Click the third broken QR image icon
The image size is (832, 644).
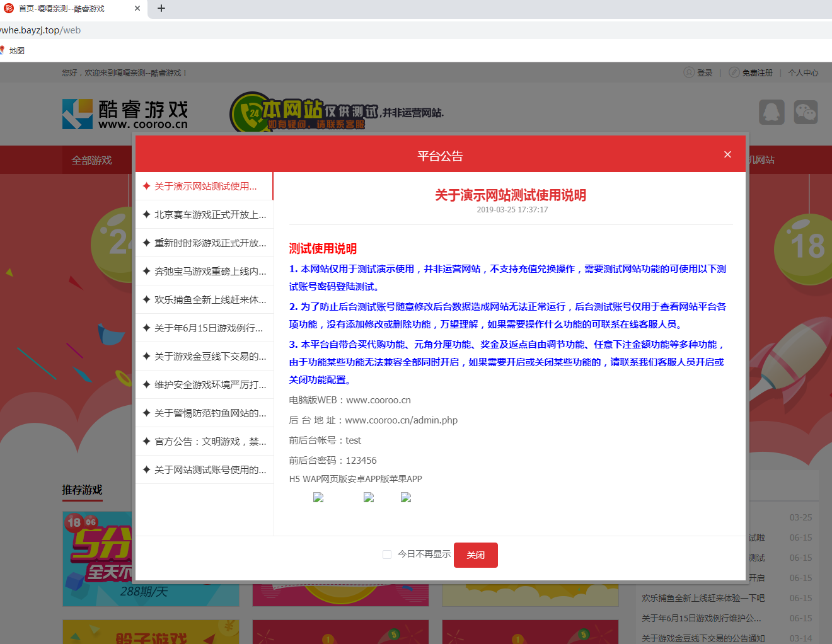(x=406, y=497)
